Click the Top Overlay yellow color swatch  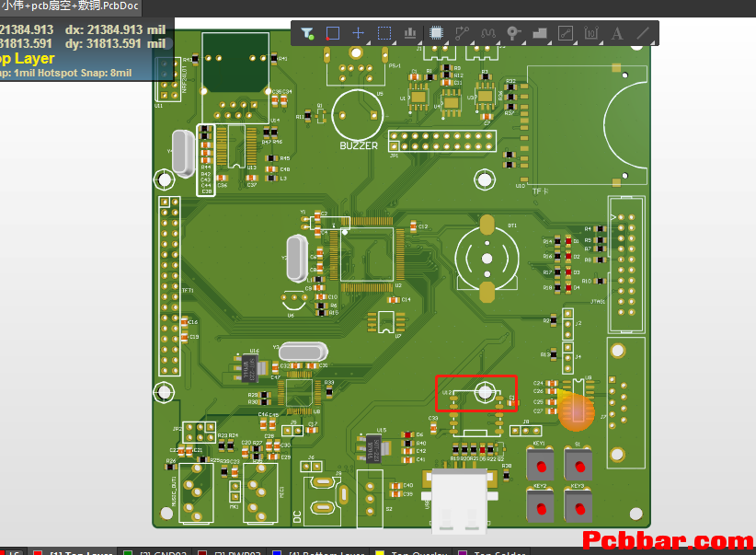380,552
